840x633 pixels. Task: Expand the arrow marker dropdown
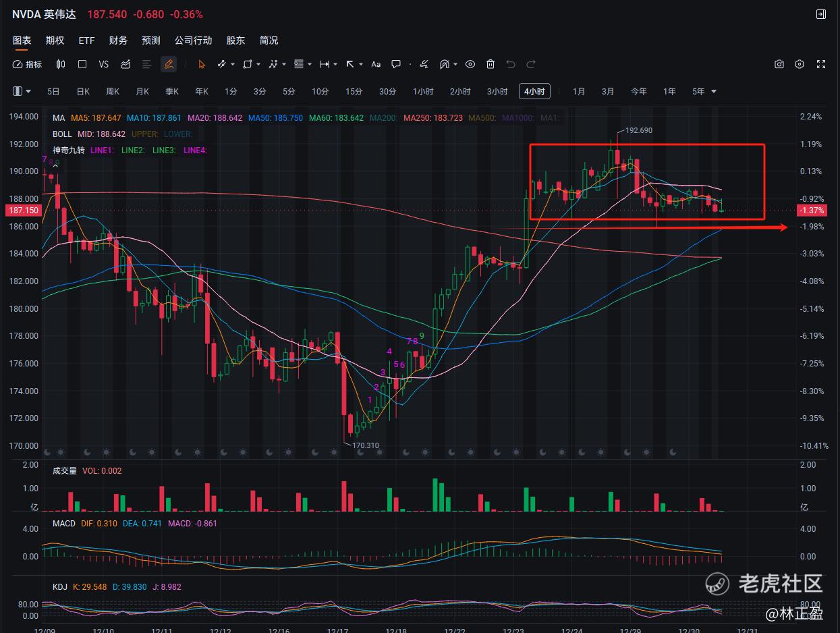pyautogui.click(x=362, y=65)
